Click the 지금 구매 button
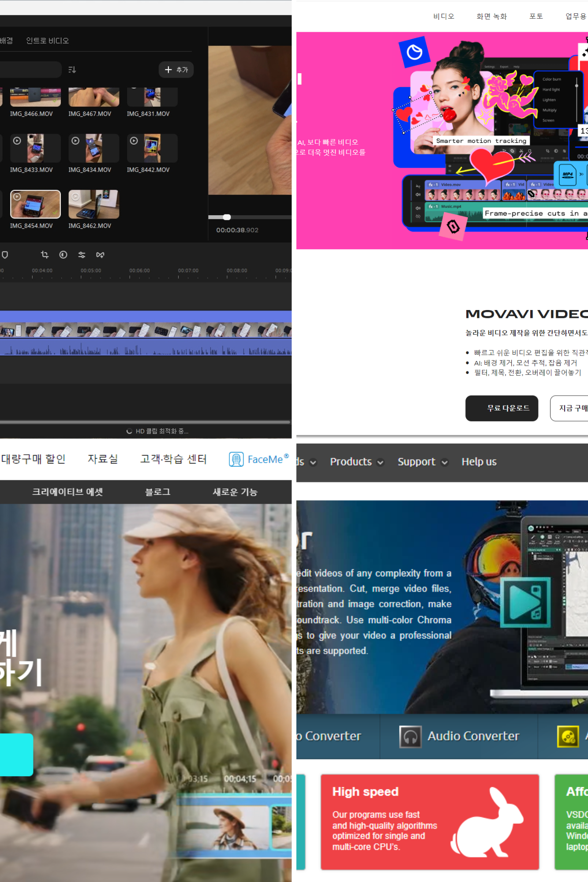Image resolution: width=588 pixels, height=882 pixels. tap(569, 408)
